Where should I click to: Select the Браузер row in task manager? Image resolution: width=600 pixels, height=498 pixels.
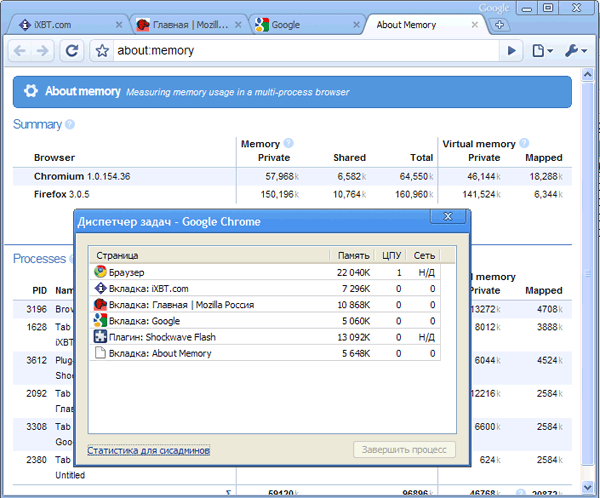pos(265,272)
